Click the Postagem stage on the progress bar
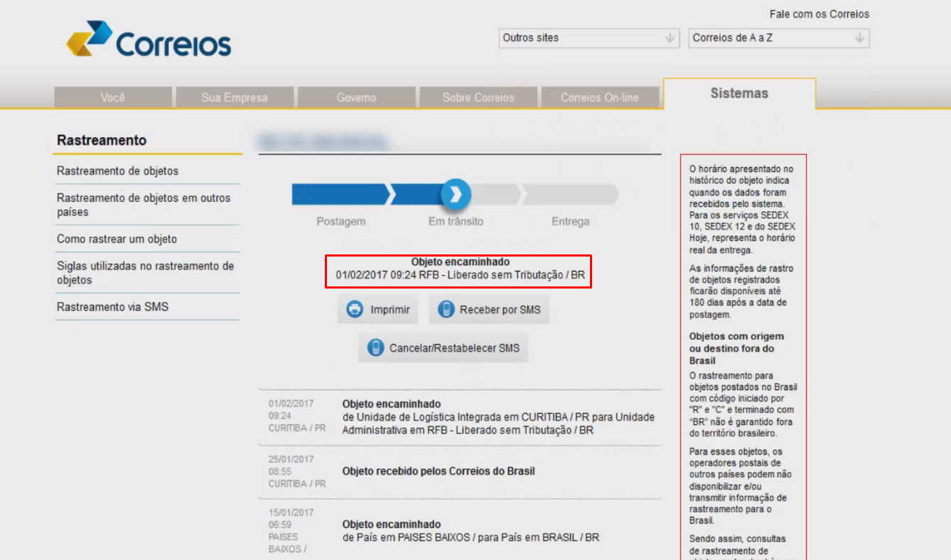 (341, 194)
